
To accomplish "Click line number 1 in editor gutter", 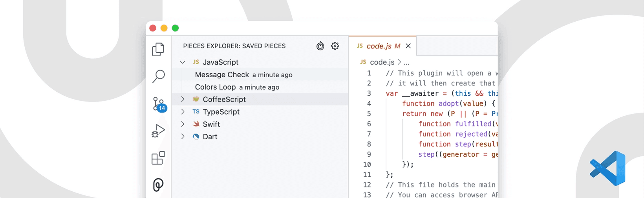I will point(369,73).
